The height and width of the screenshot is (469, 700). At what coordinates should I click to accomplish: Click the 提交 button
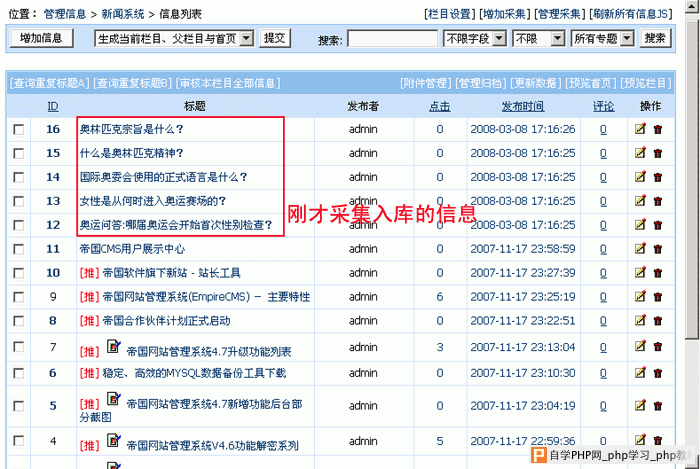[x=275, y=38]
